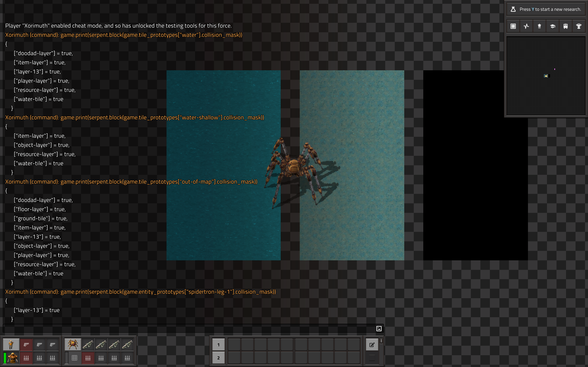Switch to quickbar row 2
The width and height of the screenshot is (588, 367).
[x=218, y=358]
